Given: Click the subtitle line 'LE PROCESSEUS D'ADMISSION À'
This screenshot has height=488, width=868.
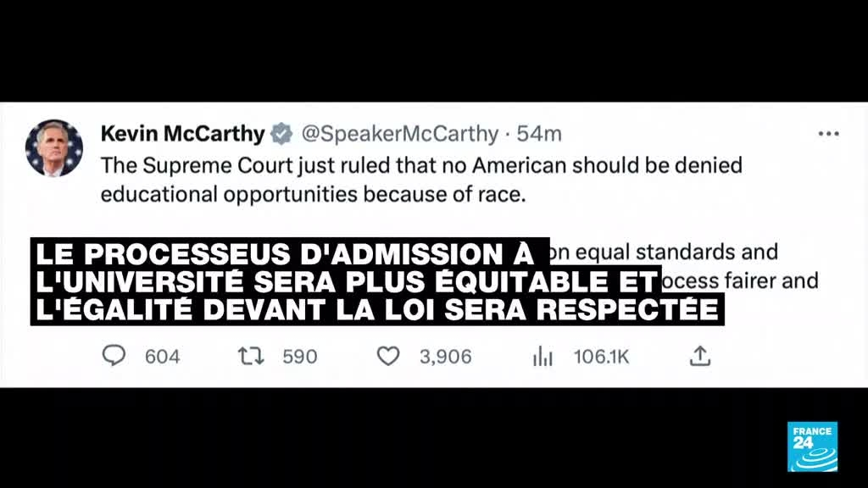Looking at the screenshot, I should click(286, 254).
